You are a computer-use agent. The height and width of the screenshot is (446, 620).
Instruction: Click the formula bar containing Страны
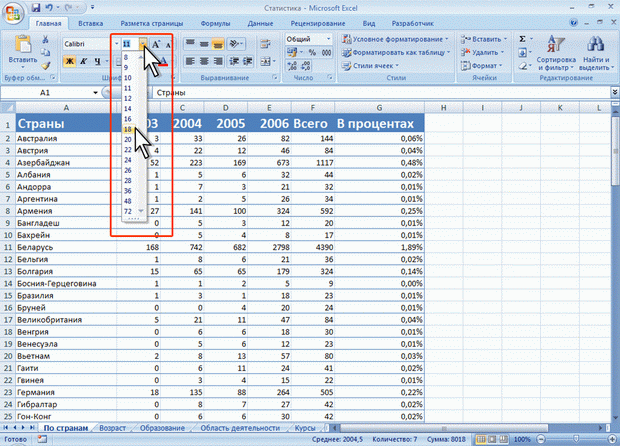click(x=381, y=93)
